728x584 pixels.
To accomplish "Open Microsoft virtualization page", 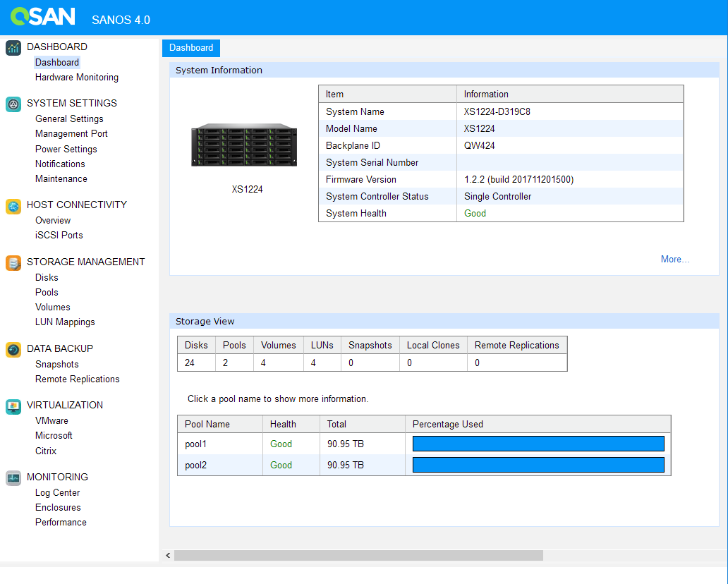I will pyautogui.click(x=54, y=436).
